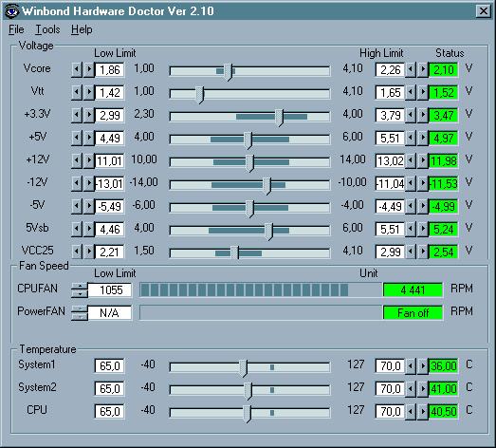The height and width of the screenshot is (448, 496).
Task: Close the Hardware Doctor window
Action: click(483, 11)
